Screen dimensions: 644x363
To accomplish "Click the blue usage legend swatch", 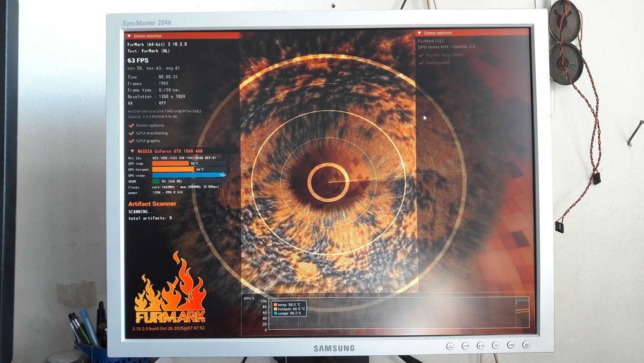I will [x=275, y=313].
